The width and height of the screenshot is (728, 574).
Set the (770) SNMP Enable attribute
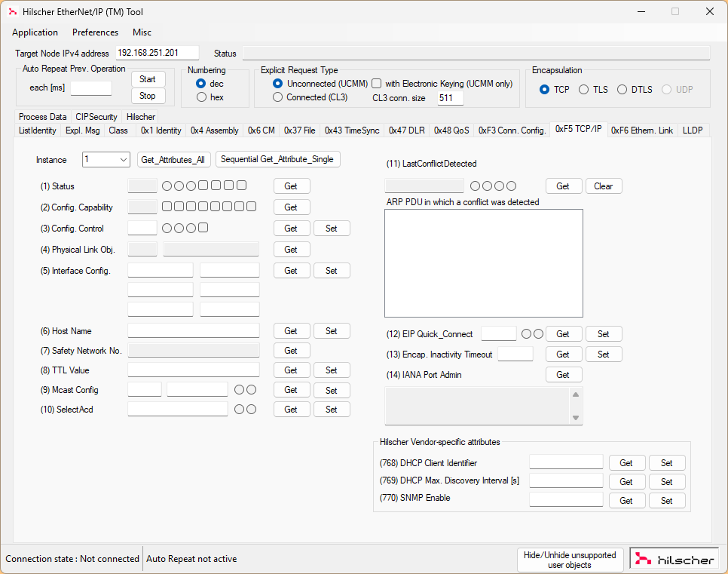pyautogui.click(x=667, y=501)
